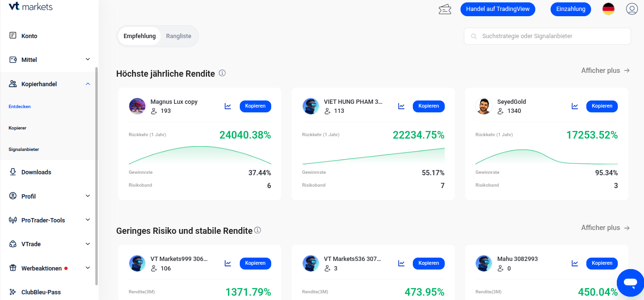
Task: Click the coupon ticket icon in header
Action: 445,9
